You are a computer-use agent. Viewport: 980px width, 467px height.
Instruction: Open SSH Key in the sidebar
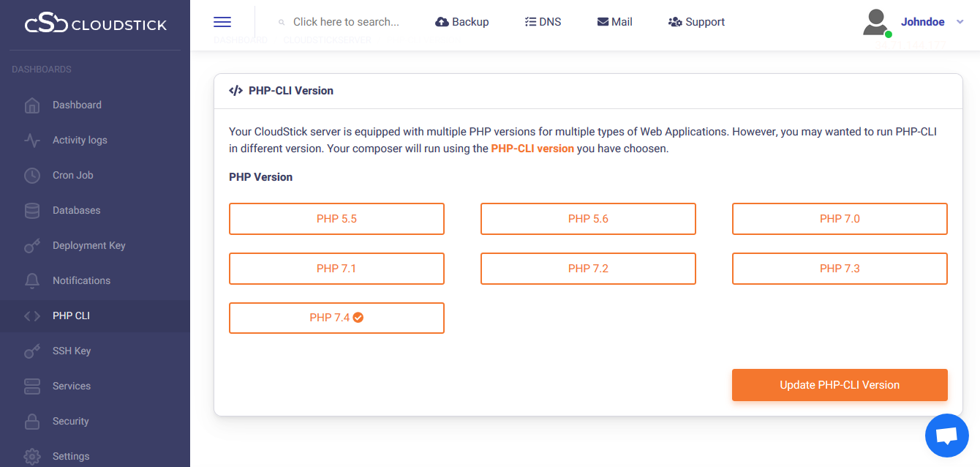[x=72, y=351]
